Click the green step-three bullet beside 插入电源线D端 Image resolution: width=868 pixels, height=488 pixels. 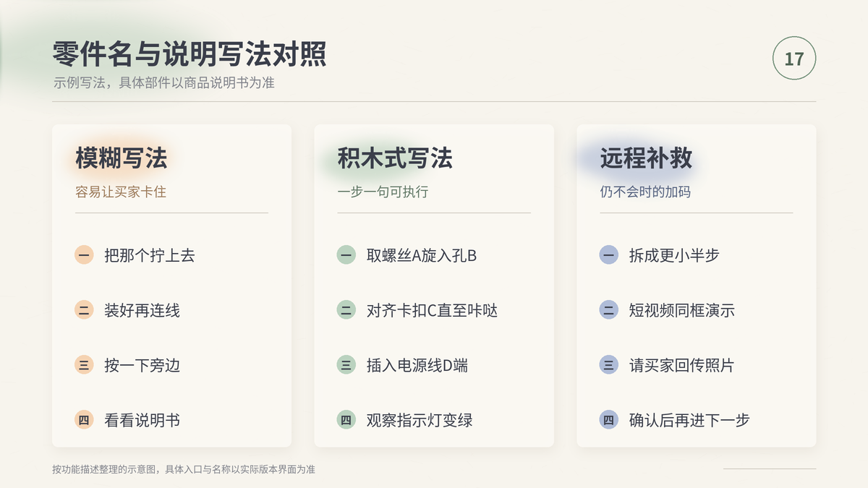point(346,365)
